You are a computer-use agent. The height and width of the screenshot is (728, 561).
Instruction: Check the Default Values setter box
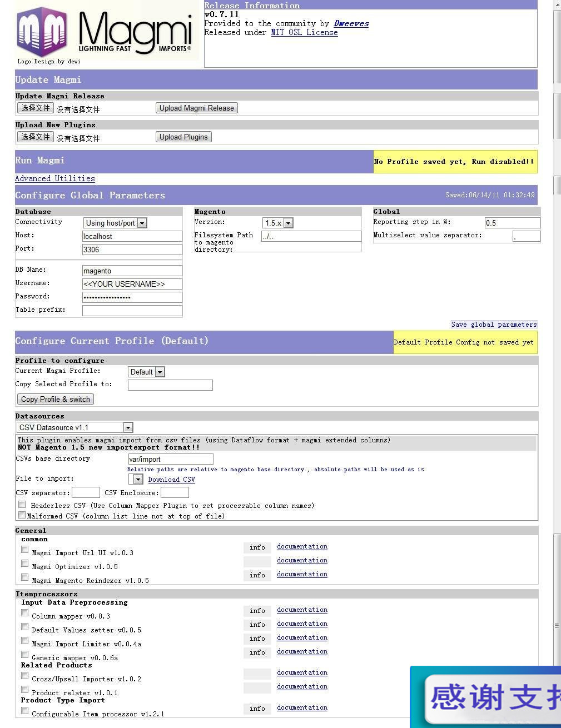[x=25, y=627]
